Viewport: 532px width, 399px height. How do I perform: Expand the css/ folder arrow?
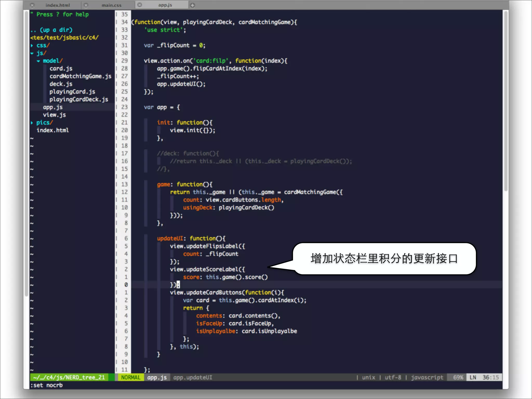click(32, 45)
